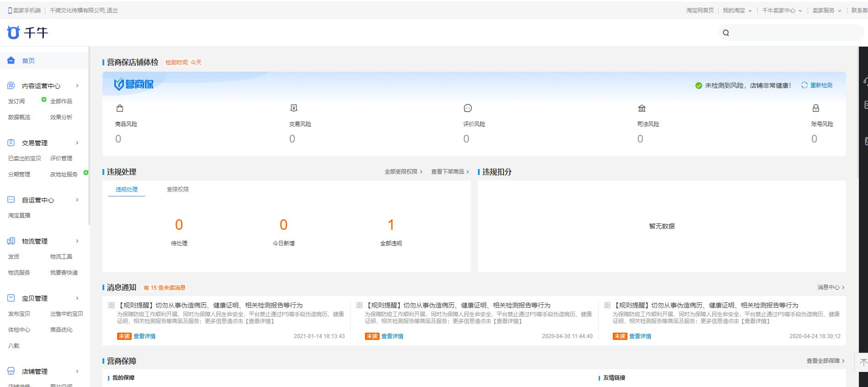The width and height of the screenshot is (868, 387).
Task: Click the search magnifier icon
Action: (726, 33)
